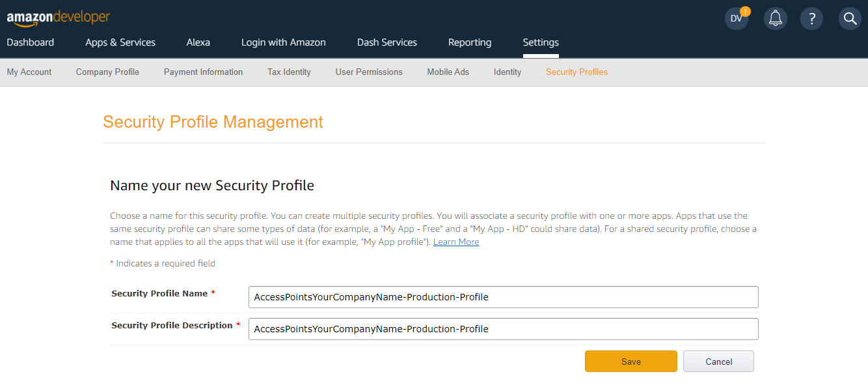The image size is (868, 385).
Task: Open the Reporting menu item
Action: [x=469, y=42]
